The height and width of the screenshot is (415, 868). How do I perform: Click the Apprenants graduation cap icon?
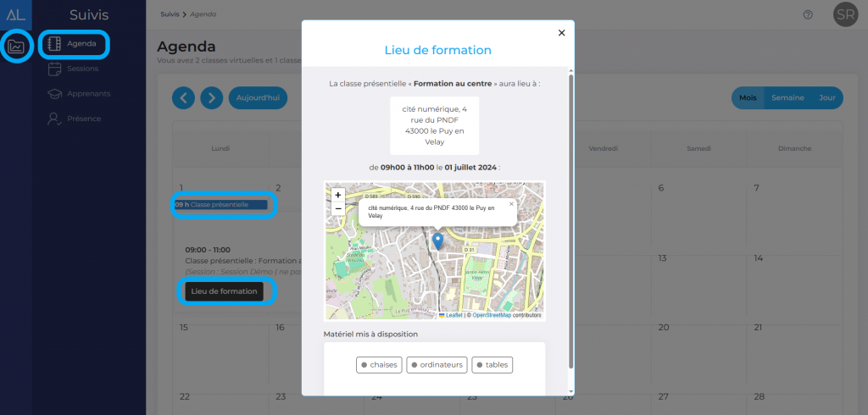tap(54, 94)
